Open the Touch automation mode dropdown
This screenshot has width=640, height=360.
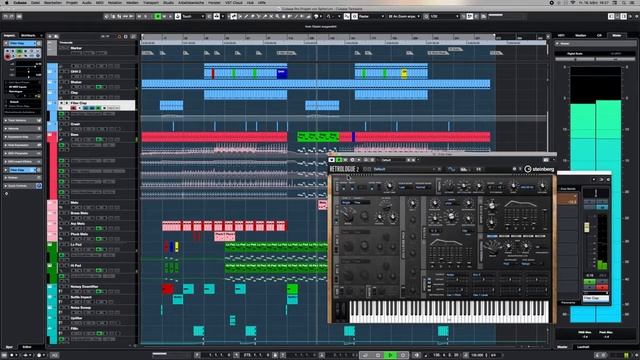pyautogui.click(x=193, y=16)
